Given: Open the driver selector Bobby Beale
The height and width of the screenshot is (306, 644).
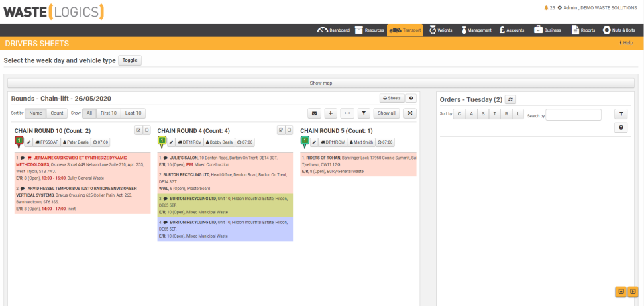Looking at the screenshot, I should [x=219, y=142].
